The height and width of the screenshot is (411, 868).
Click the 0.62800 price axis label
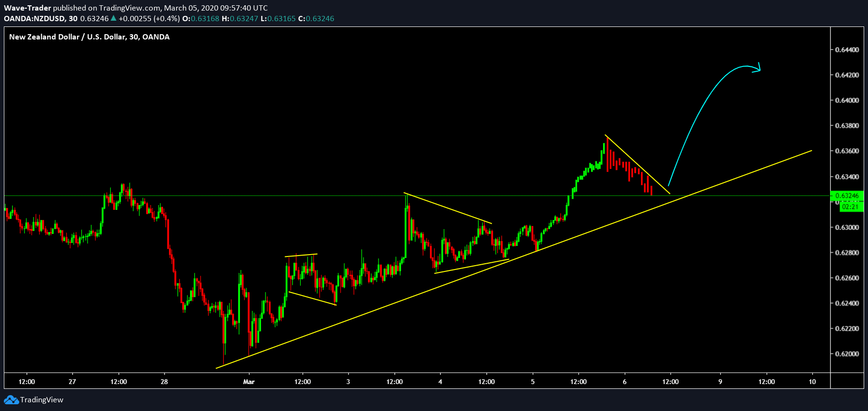click(x=847, y=253)
